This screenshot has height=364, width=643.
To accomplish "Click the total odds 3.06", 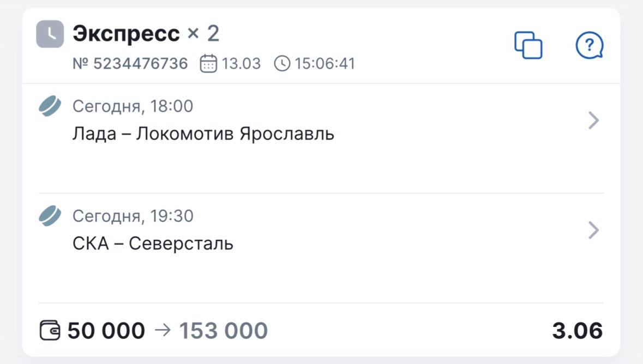I will click(577, 331).
